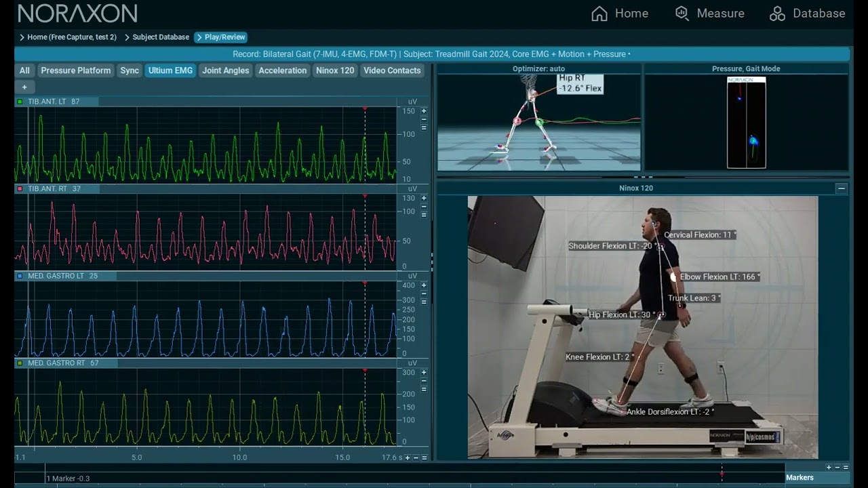Screen dimensions: 868x488
Task: Click the Optimizer: auto panel header
Action: [538, 68]
